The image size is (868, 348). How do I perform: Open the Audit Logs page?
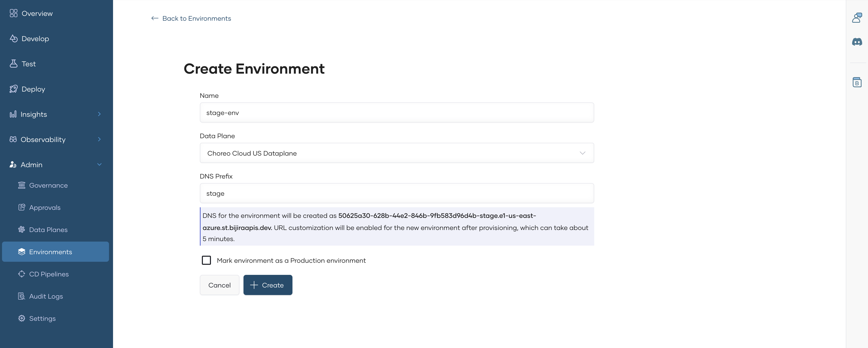(x=46, y=296)
